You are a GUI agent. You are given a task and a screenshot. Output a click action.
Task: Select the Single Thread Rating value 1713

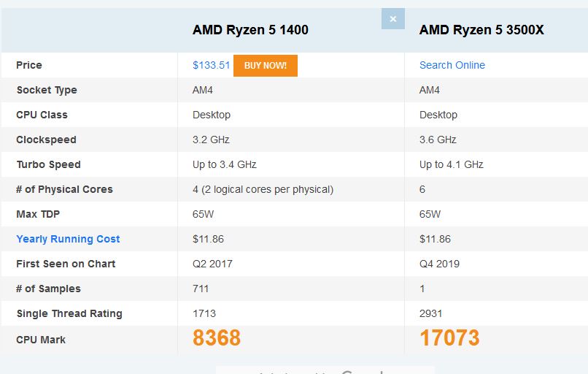pyautogui.click(x=204, y=313)
